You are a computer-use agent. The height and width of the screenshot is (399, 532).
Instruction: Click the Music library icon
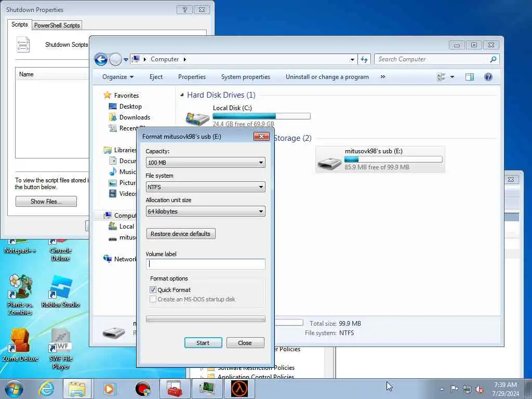pyautogui.click(x=113, y=171)
